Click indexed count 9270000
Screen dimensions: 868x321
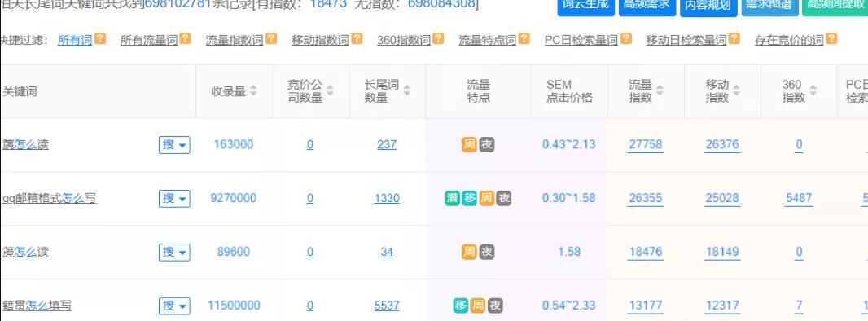(x=233, y=198)
